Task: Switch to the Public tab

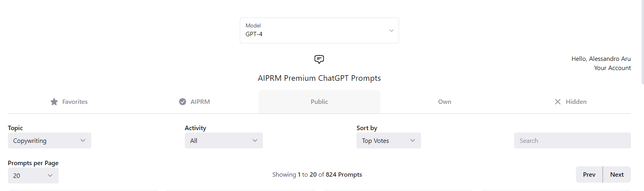Action: click(x=319, y=102)
